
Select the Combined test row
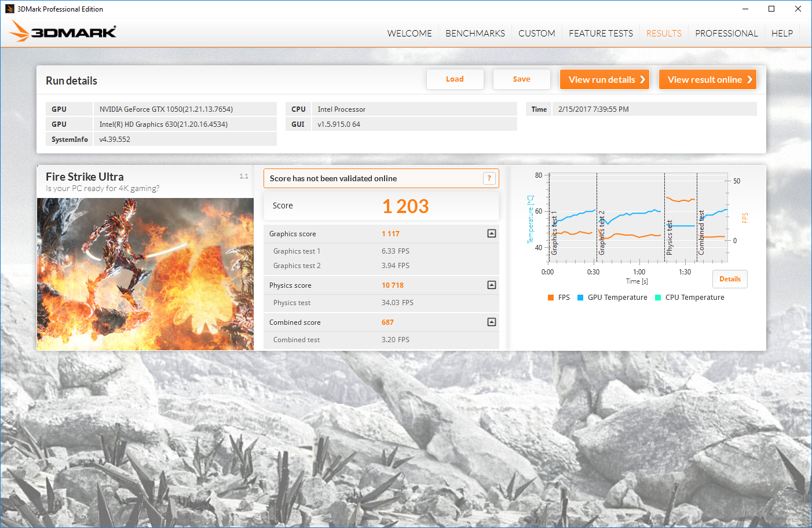coord(381,340)
